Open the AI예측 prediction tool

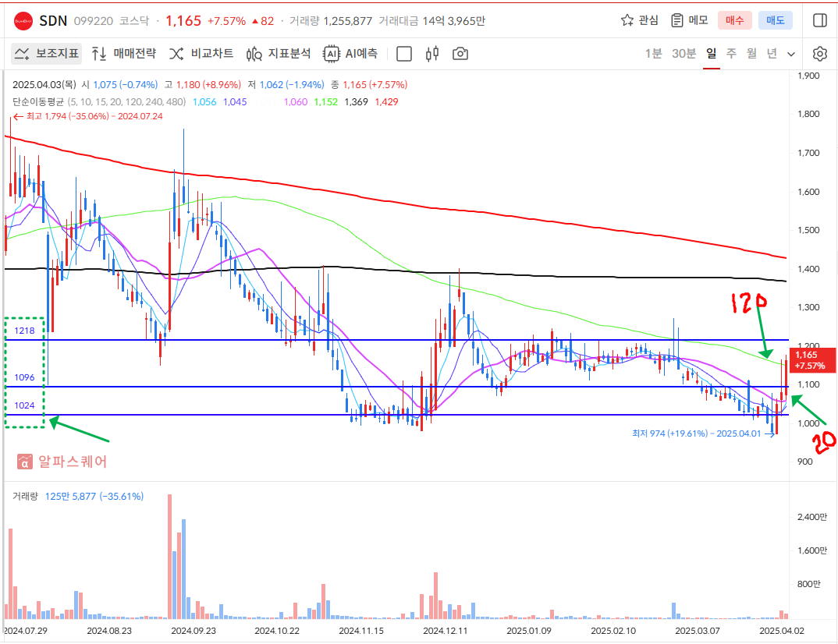tap(350, 54)
